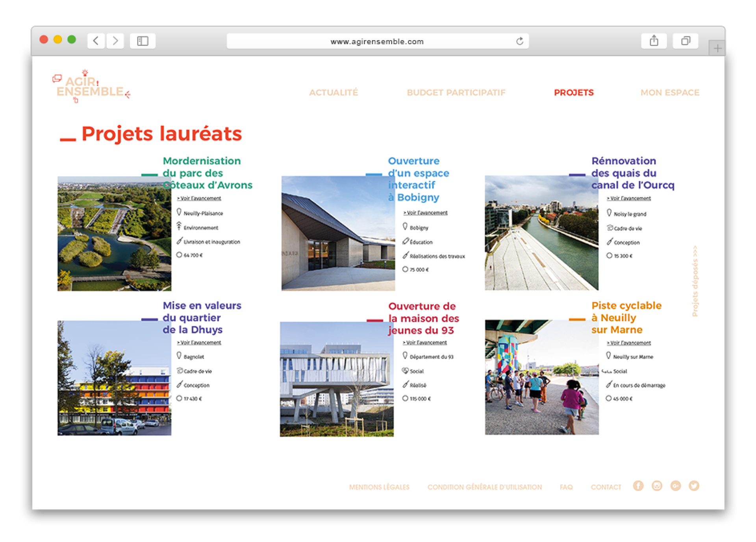
Task: Open a new tab with the plus button
Action: [x=717, y=48]
